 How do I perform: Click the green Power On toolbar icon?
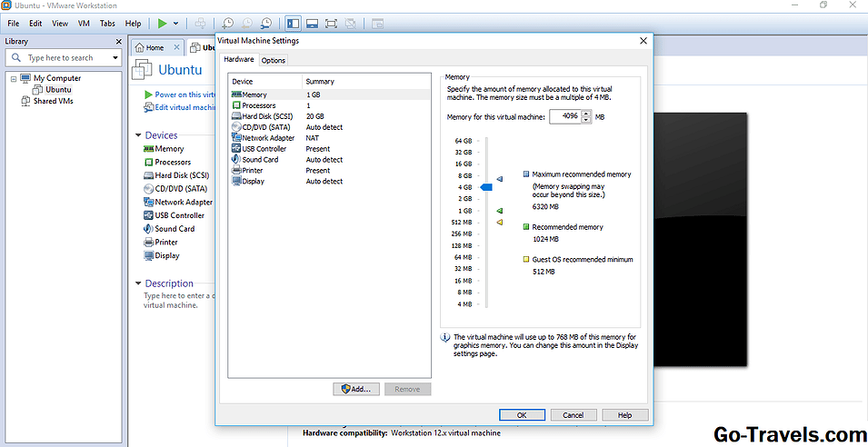pyautogui.click(x=162, y=23)
